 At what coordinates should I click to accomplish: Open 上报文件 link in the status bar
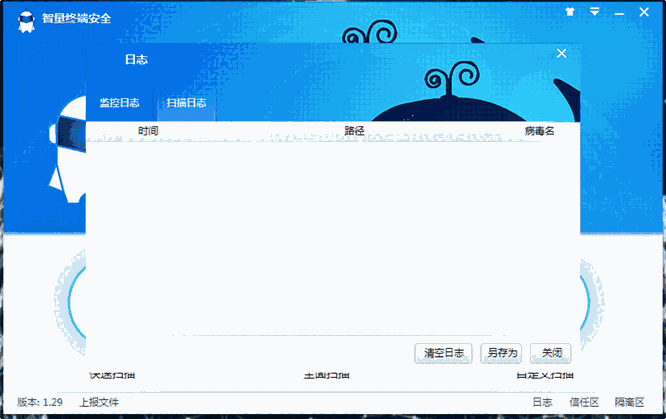click(99, 402)
